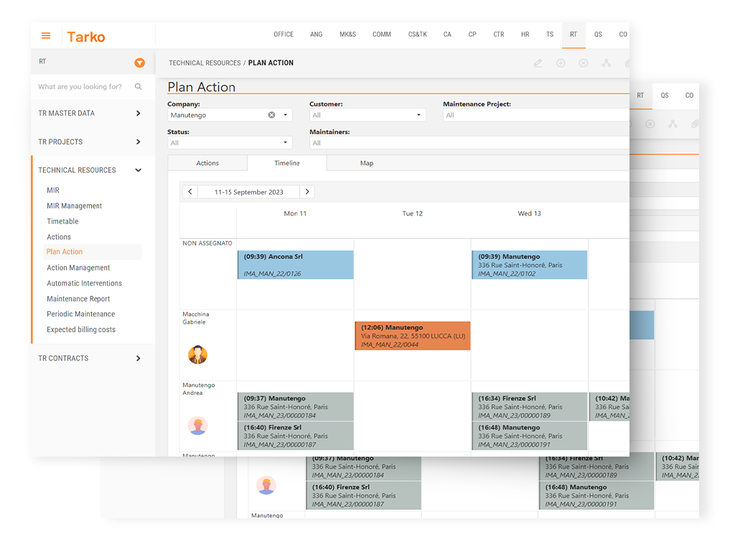Go to next week in timeline
Image resolution: width=735 pixels, height=560 pixels.
(306, 192)
